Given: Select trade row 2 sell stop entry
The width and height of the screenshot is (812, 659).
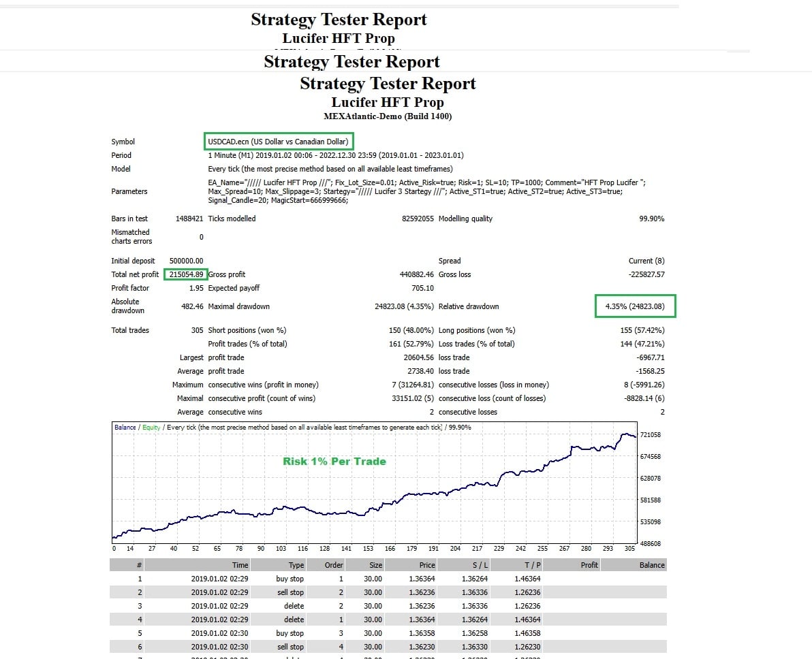Looking at the screenshot, I should click(x=388, y=592).
